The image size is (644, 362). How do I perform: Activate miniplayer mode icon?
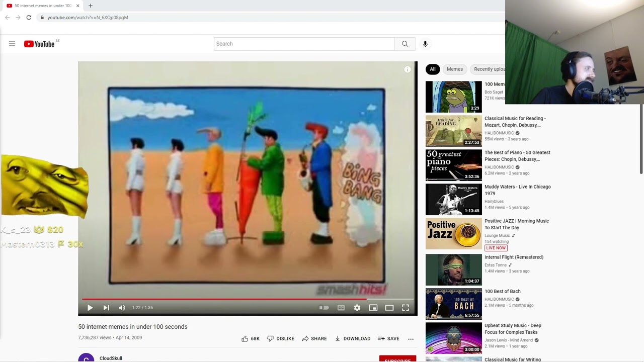click(x=373, y=308)
